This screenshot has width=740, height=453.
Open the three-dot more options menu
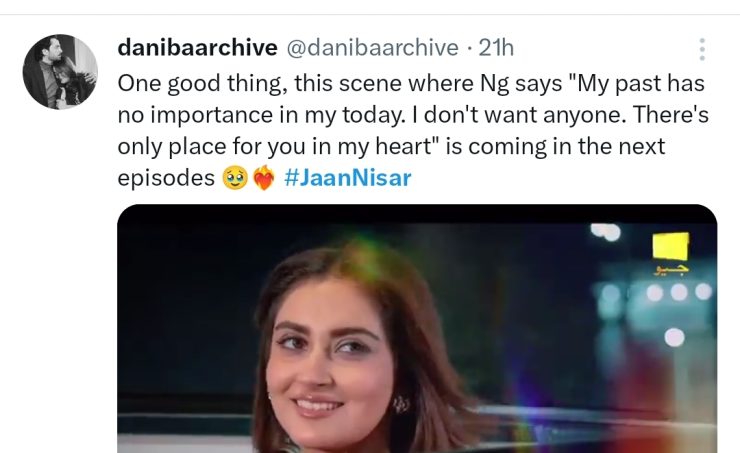point(702,50)
